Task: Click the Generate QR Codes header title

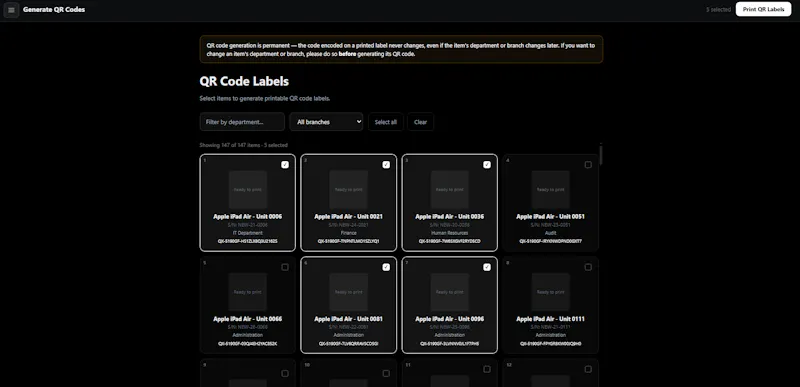Action: [54, 10]
